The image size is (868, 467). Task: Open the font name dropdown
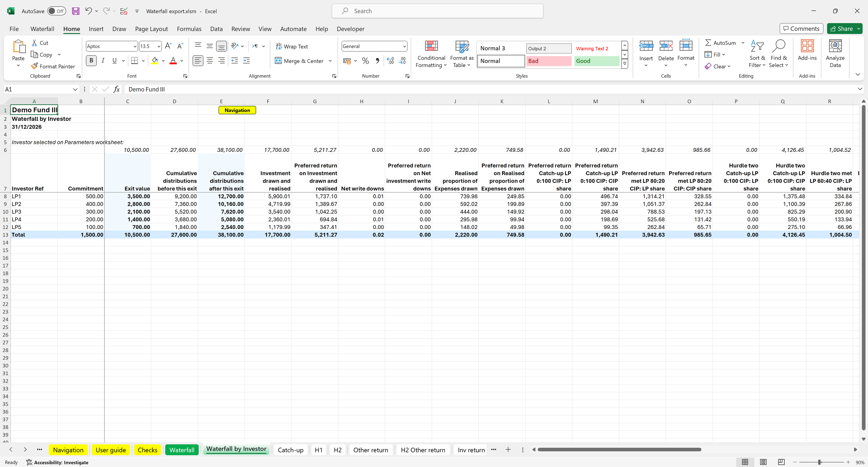(135, 46)
